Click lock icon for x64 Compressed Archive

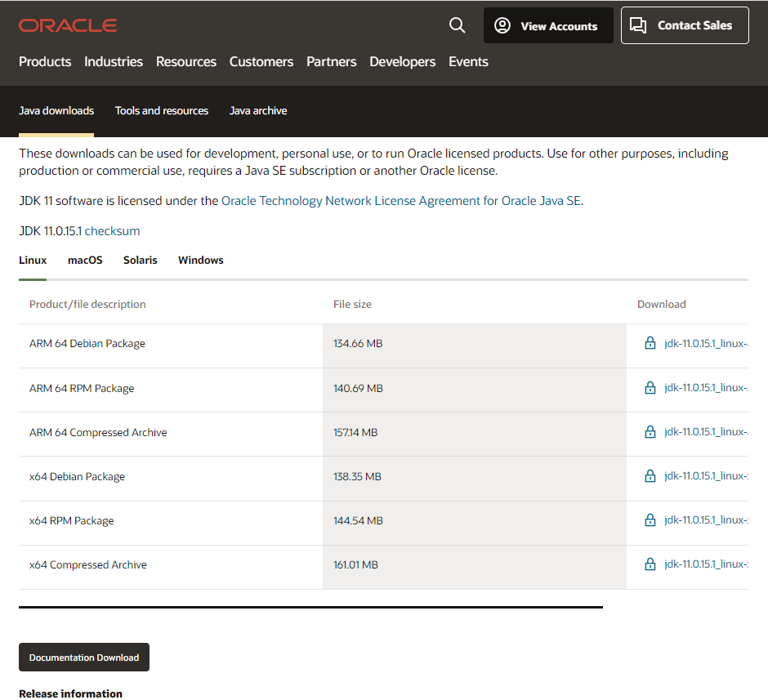[650, 564]
